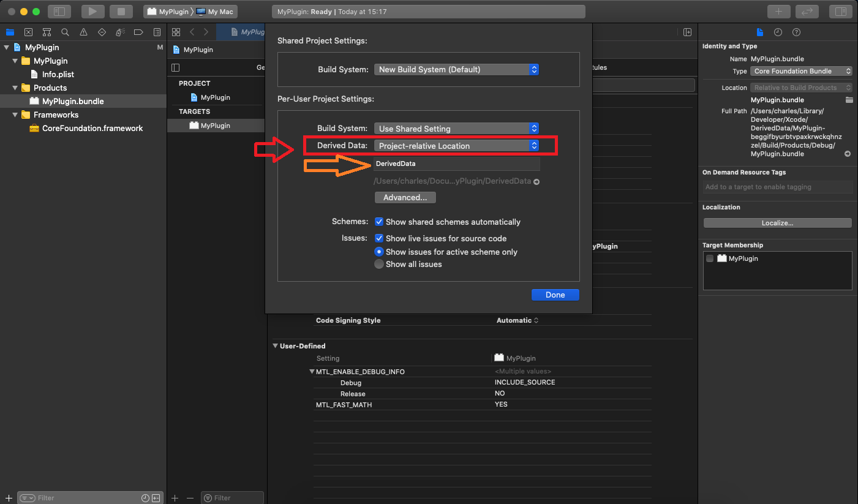Collapse the MyPlugin folder group
858x504 pixels.
pyautogui.click(x=15, y=61)
